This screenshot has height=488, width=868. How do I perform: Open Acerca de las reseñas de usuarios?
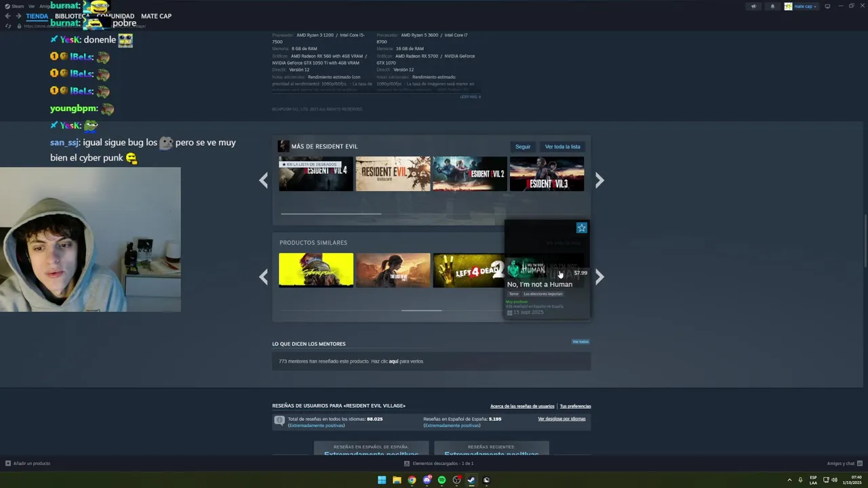(x=522, y=406)
